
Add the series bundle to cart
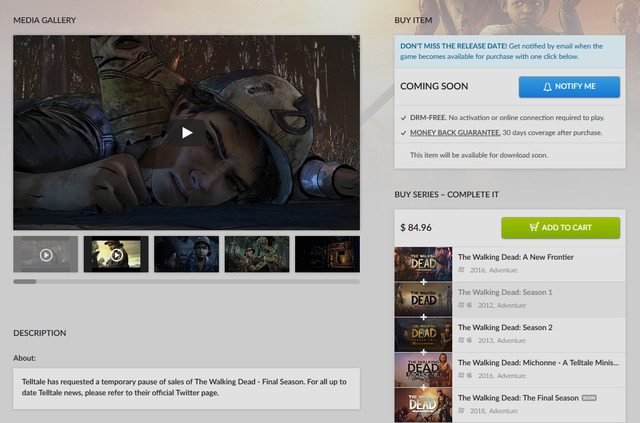(x=561, y=228)
